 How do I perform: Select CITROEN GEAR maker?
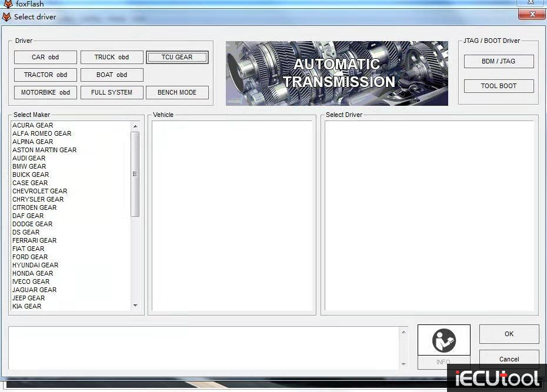pyautogui.click(x=35, y=207)
